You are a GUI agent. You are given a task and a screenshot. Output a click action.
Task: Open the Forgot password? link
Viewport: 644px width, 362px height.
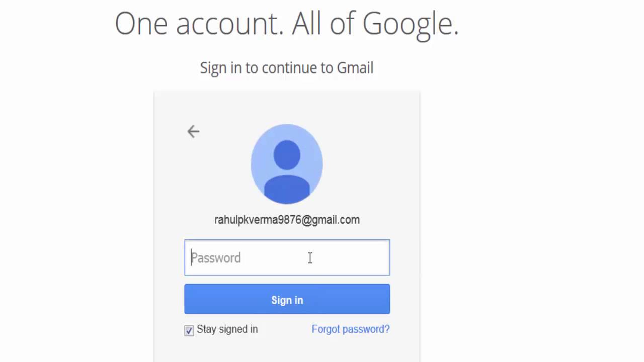(x=351, y=329)
